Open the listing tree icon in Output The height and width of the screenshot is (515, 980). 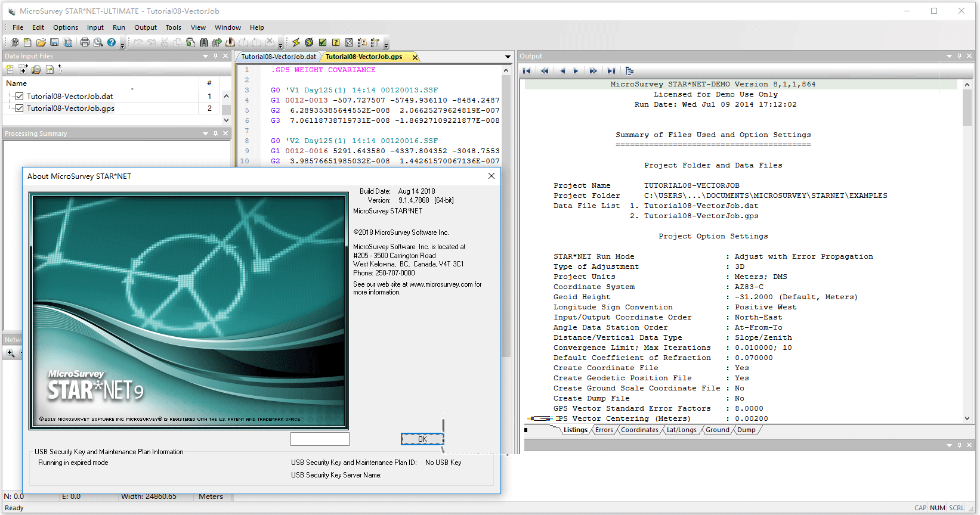pos(629,71)
